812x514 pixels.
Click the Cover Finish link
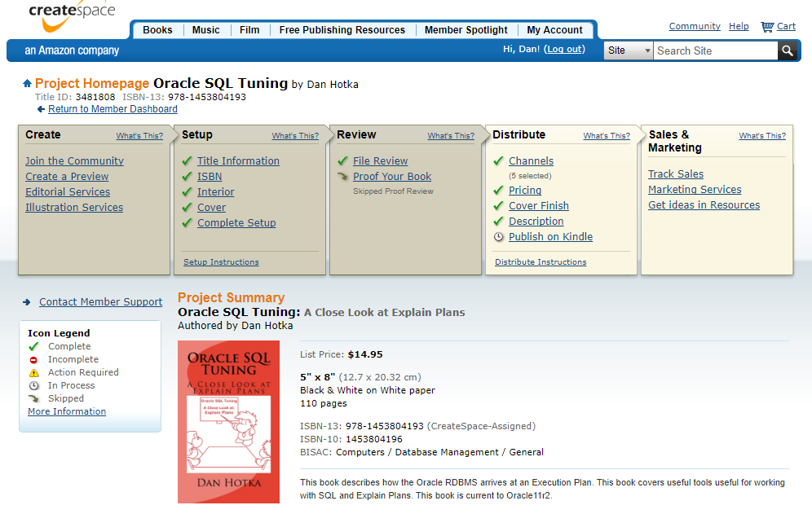pyautogui.click(x=539, y=206)
